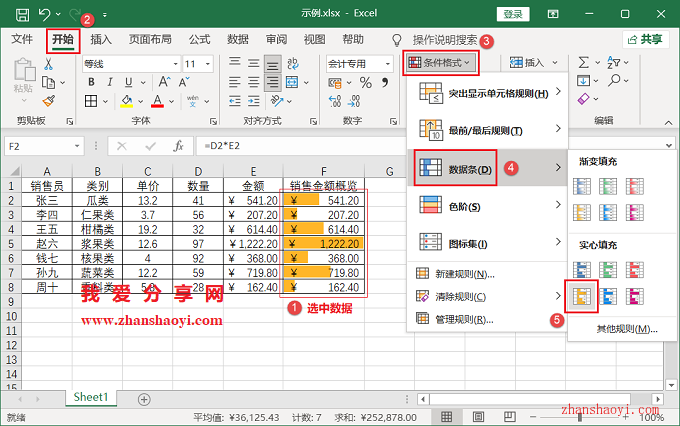This screenshot has height=426, width=680.
Task: Click the Comma style icon
Action: click(385, 82)
